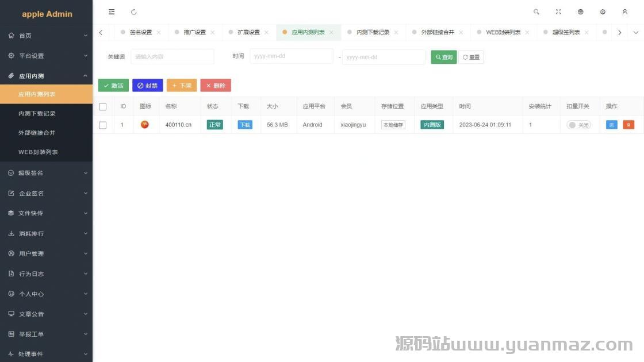The height and width of the screenshot is (362, 644).
Task: Collapse the 应用内测 sidebar menu
Action: click(46, 76)
